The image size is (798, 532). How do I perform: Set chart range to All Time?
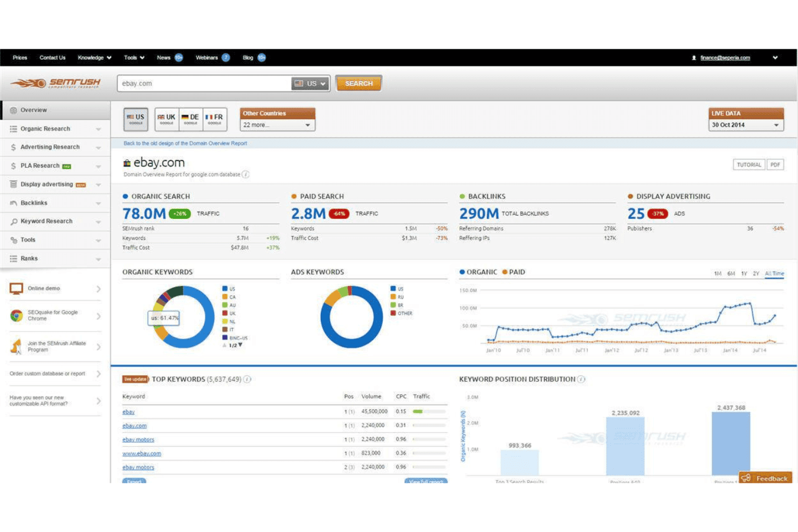(774, 274)
